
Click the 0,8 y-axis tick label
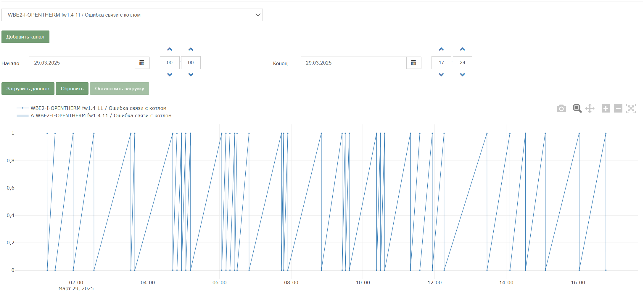pos(11,161)
